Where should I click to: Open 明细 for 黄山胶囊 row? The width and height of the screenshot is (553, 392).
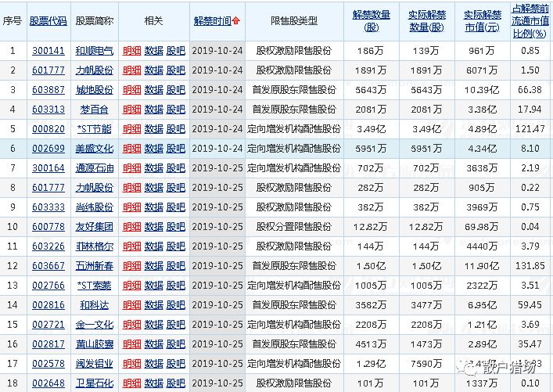pos(132,344)
